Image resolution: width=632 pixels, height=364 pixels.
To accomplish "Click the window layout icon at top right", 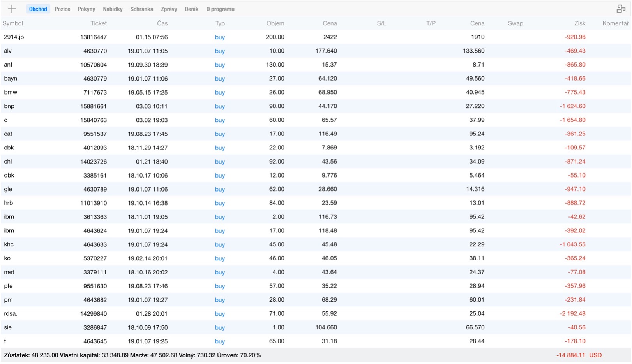I will 621,9.
